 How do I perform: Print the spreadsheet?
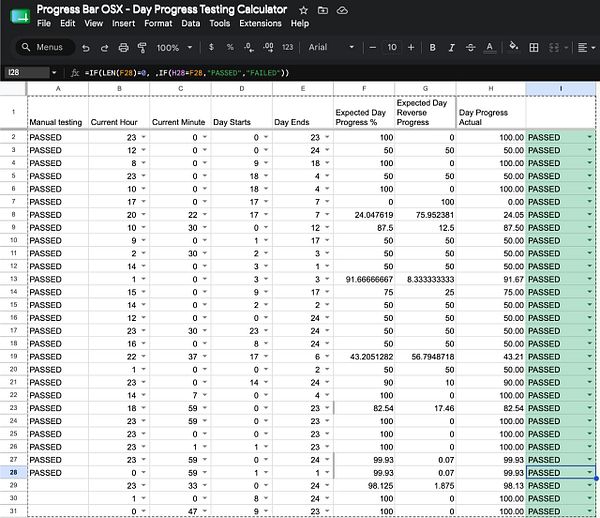click(x=123, y=47)
